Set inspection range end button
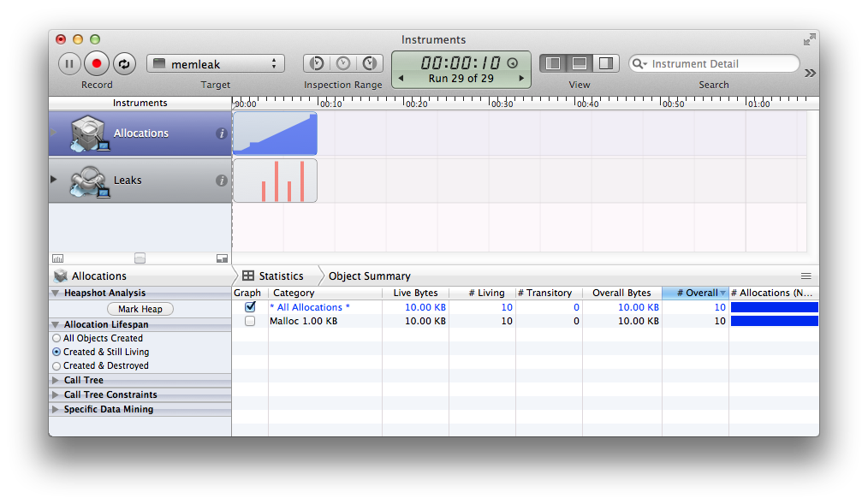868x504 pixels. pyautogui.click(x=370, y=63)
